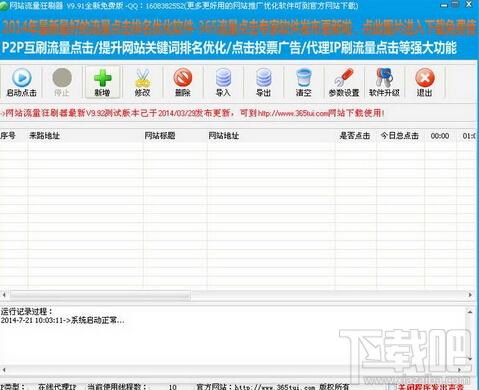Minimize the window from title bar
Viewport: 479px width, 390px height.
(444, 5)
